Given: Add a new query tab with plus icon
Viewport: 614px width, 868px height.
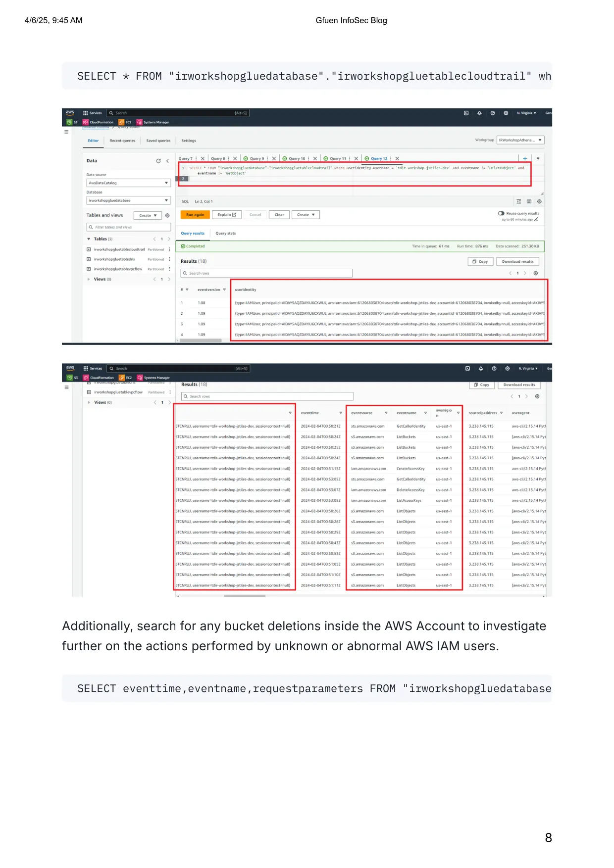Looking at the screenshot, I should (525, 159).
